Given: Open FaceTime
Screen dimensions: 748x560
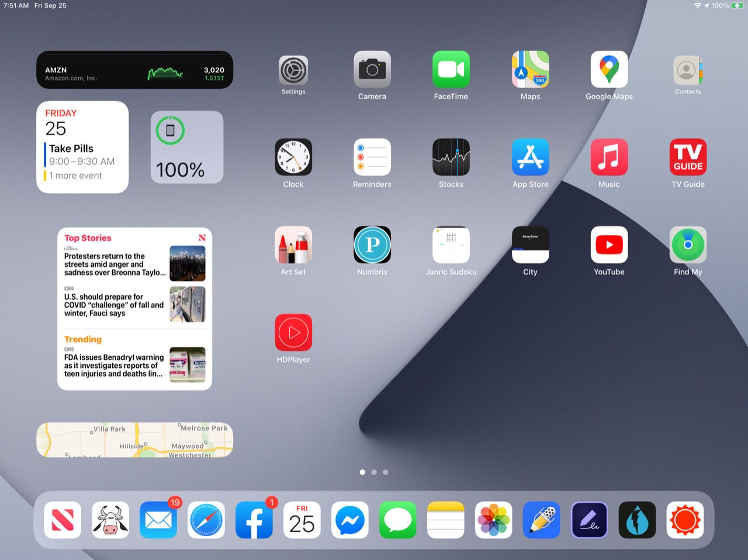Looking at the screenshot, I should pyautogui.click(x=451, y=69).
